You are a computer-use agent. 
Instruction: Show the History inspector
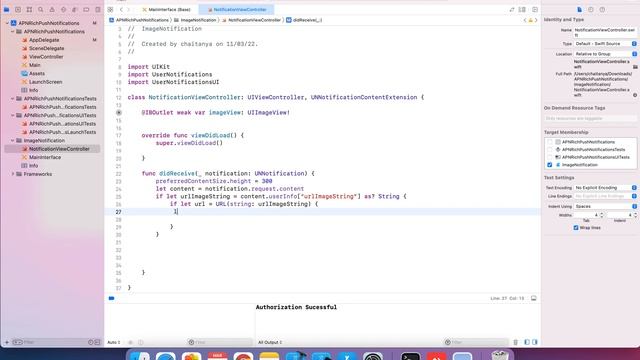[x=591, y=9]
